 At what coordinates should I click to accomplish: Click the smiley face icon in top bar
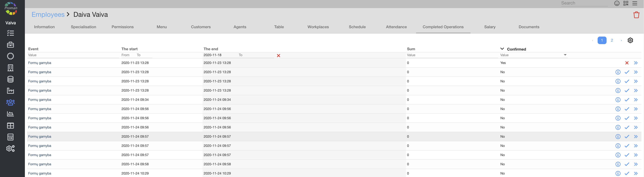pyautogui.click(x=617, y=3)
